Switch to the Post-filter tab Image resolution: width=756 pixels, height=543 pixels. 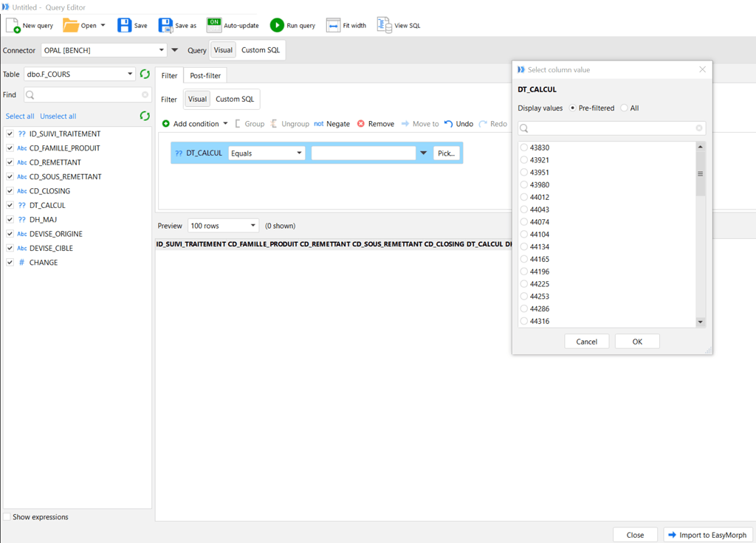coord(205,75)
